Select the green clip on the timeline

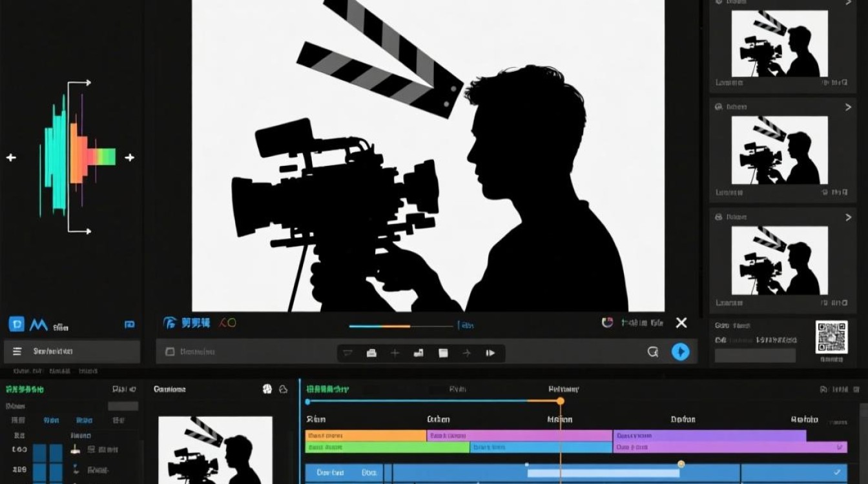coord(387,447)
